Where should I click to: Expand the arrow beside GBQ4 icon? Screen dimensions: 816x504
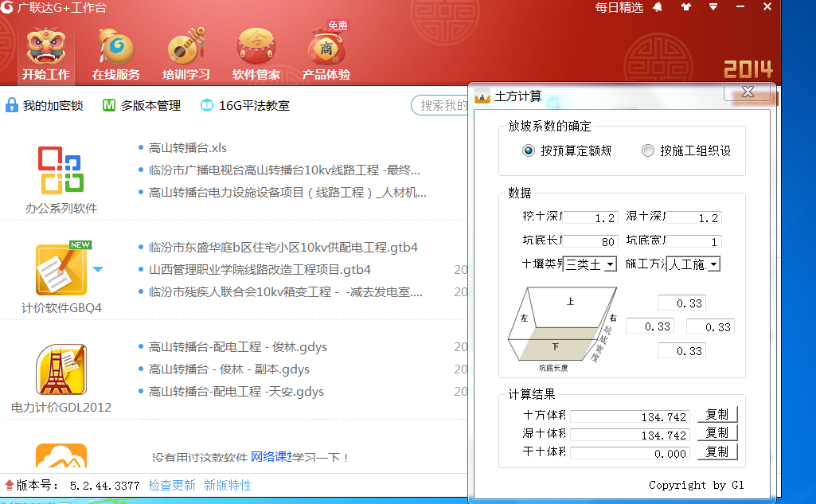(98, 269)
